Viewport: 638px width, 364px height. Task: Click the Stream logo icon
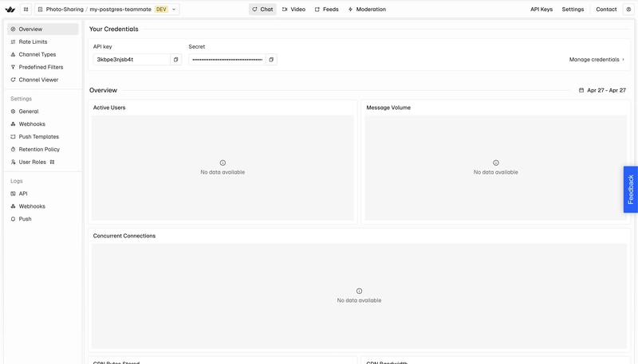pyautogui.click(x=10, y=10)
